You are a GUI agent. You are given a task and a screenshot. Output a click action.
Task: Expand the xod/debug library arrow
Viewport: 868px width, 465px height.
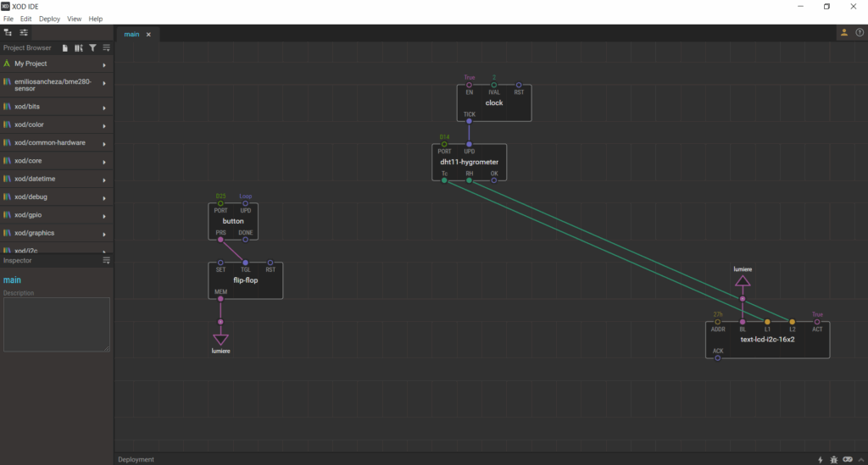click(x=104, y=198)
